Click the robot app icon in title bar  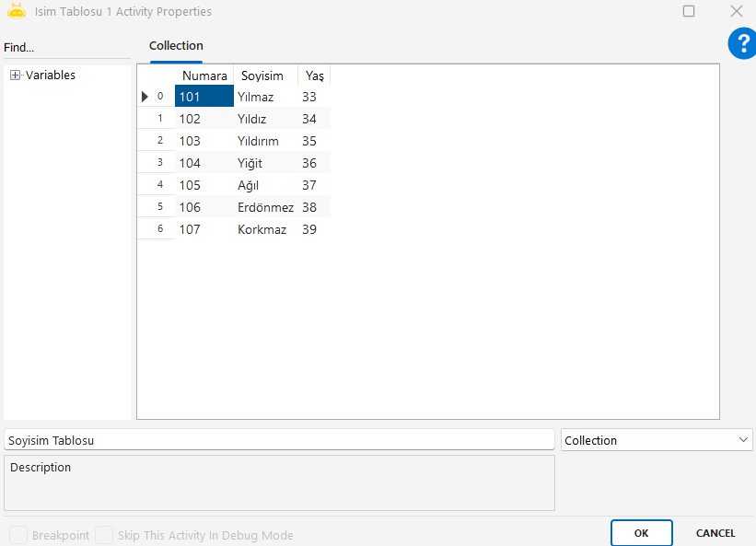pyautogui.click(x=16, y=12)
